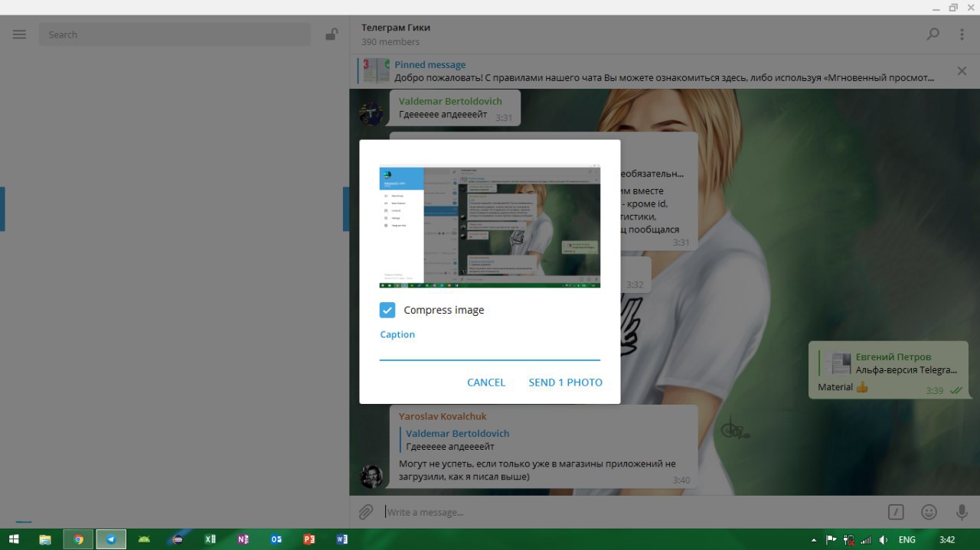
Task: Open the Телеграм Гики chat title
Action: pyautogui.click(x=396, y=28)
